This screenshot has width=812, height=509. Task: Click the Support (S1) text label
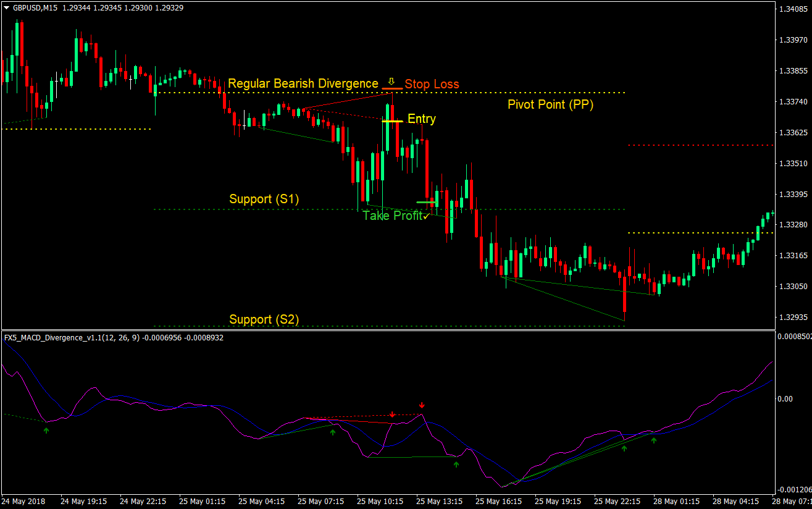pyautogui.click(x=264, y=199)
